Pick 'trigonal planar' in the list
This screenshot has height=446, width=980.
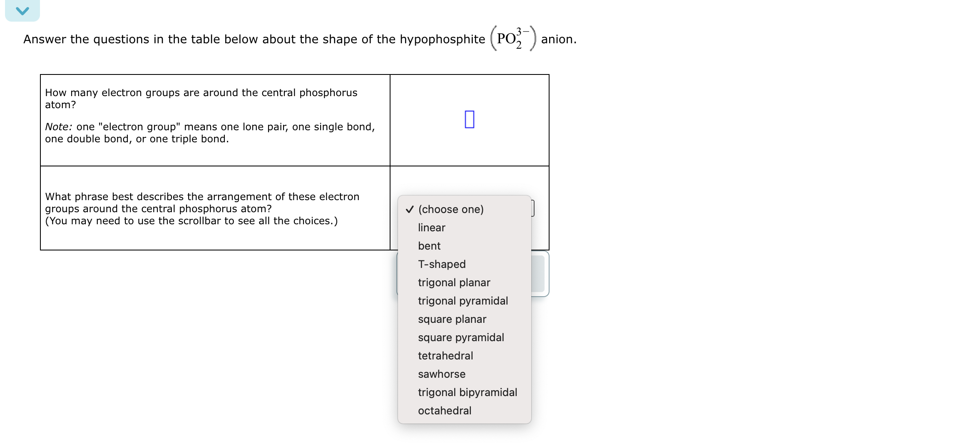pyautogui.click(x=454, y=282)
